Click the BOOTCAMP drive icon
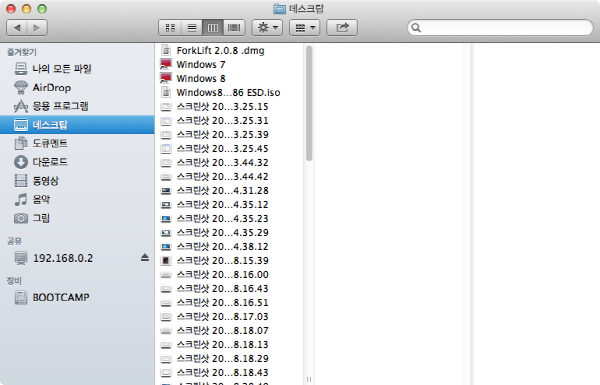Image resolution: width=600 pixels, height=385 pixels. pyautogui.click(x=21, y=297)
